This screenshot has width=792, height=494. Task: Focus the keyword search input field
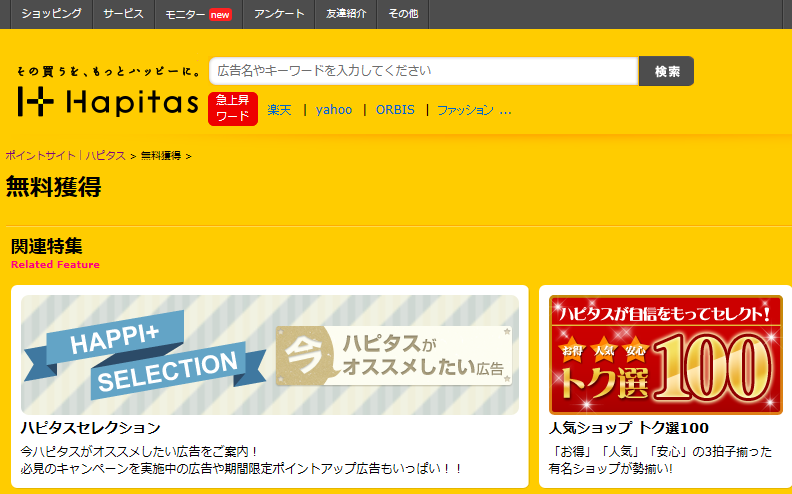coord(424,71)
